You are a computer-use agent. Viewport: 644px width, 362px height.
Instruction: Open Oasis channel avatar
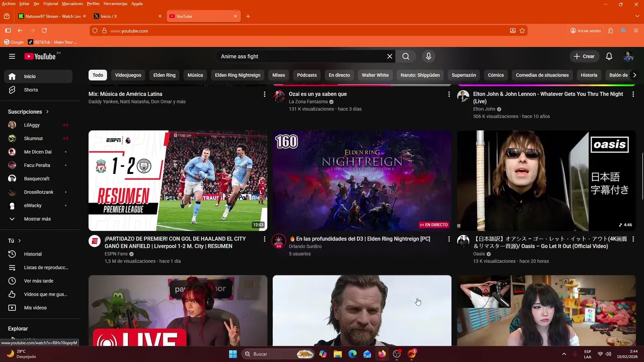click(463, 241)
